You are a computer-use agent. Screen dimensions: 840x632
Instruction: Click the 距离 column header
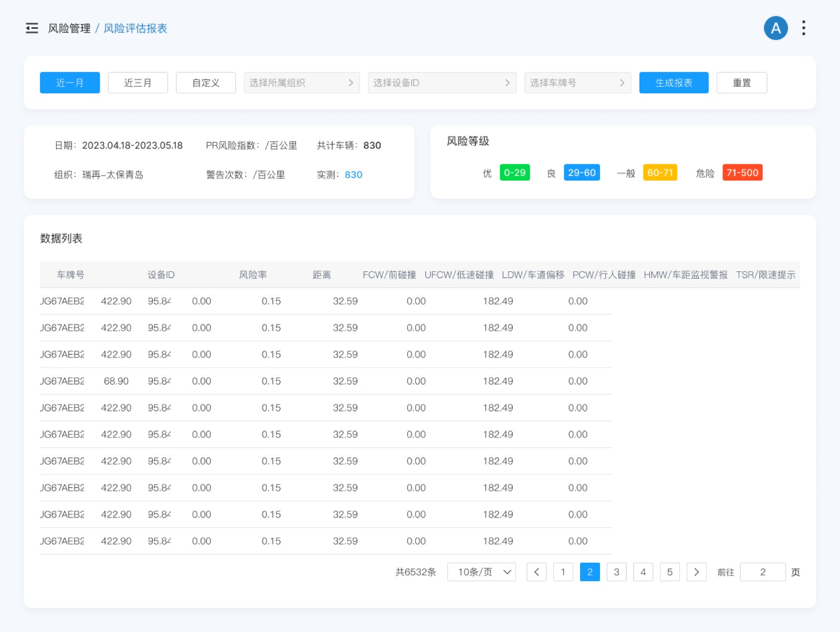[322, 275]
